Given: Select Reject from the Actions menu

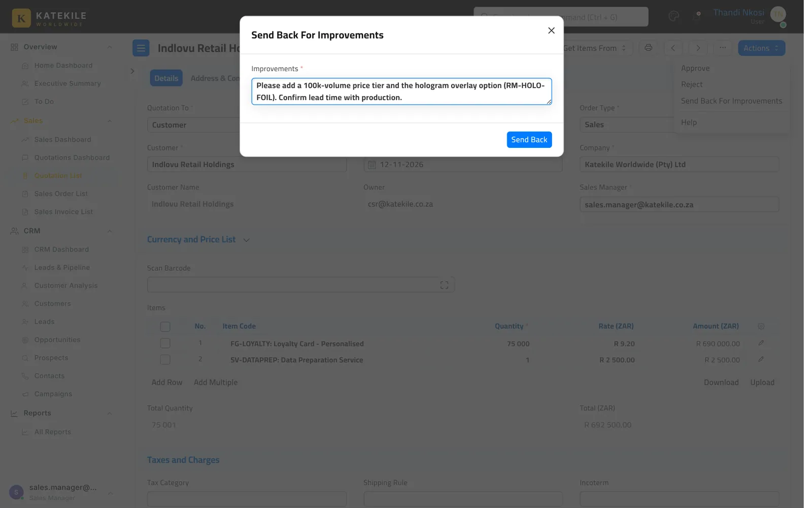Looking at the screenshot, I should coord(691,84).
